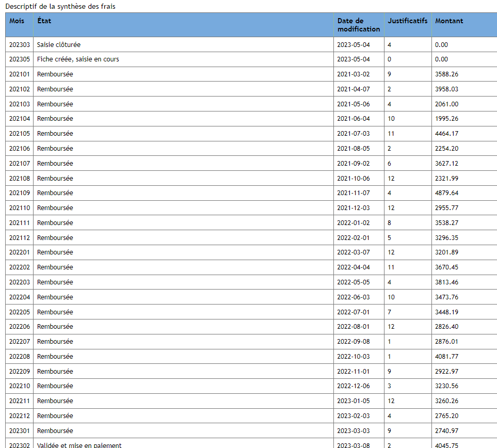The image size is (497, 448).
Task: Select the month cell 202201
Action: pyautogui.click(x=19, y=252)
